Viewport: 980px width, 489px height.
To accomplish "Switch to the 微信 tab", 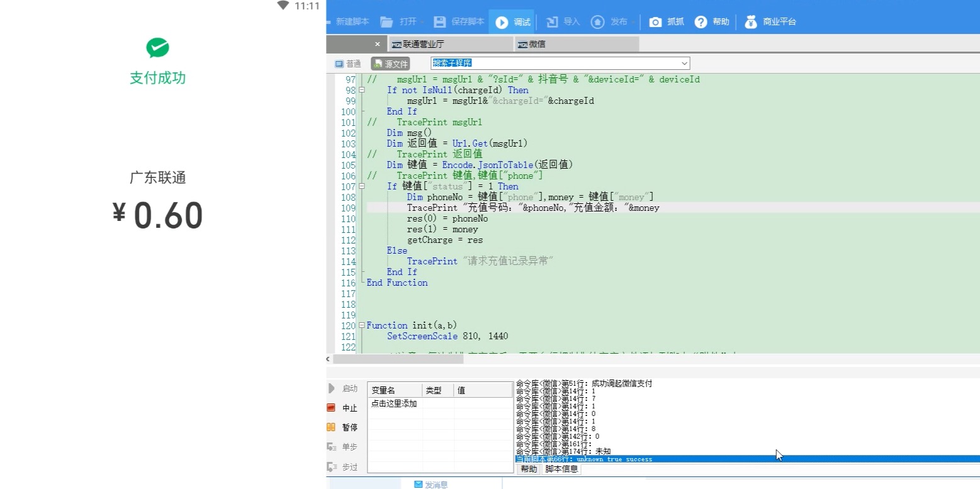I will click(x=577, y=44).
